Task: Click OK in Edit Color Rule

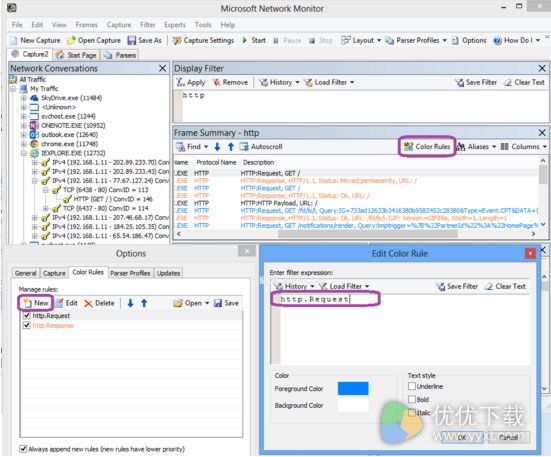Action: point(461,437)
